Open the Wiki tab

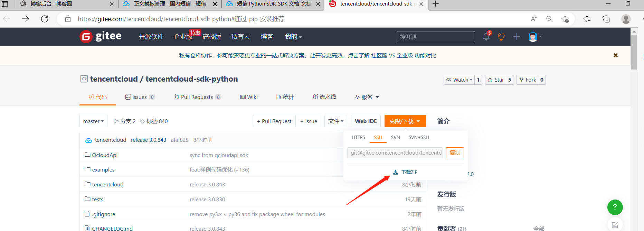[249, 97]
